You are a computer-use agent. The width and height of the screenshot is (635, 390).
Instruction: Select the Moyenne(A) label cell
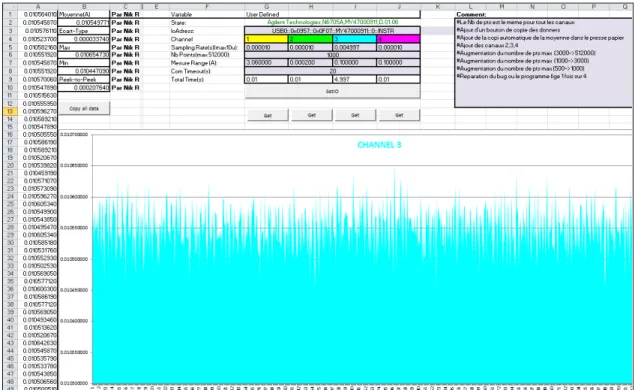coord(84,14)
